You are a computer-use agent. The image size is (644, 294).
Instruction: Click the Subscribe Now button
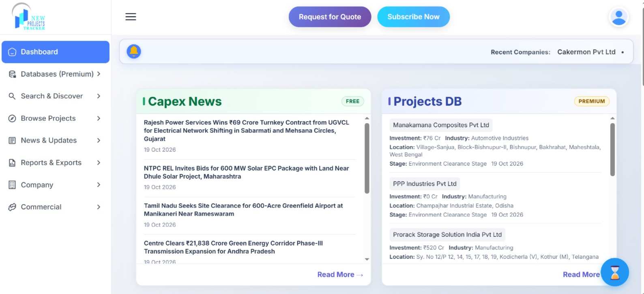(413, 17)
